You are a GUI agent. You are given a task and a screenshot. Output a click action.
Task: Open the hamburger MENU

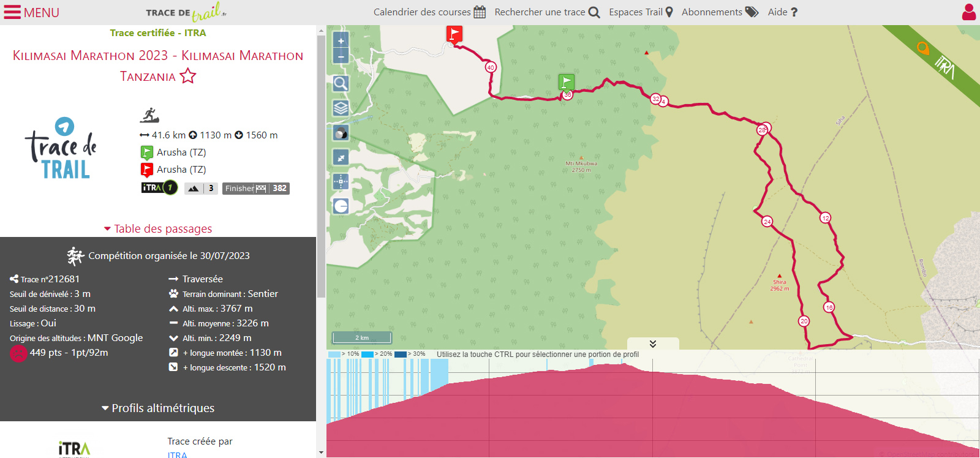pyautogui.click(x=31, y=12)
